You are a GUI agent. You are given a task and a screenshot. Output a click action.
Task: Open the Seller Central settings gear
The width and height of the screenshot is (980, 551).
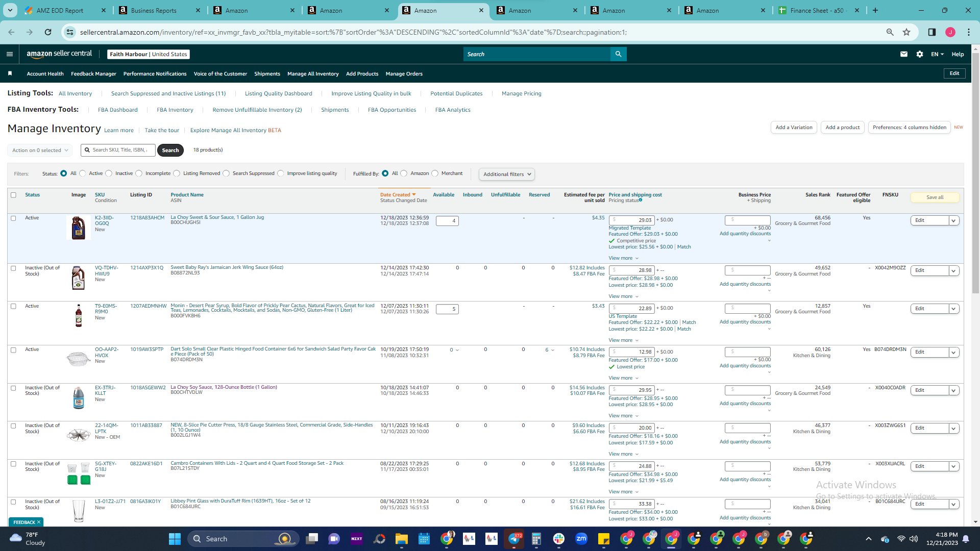[920, 54]
